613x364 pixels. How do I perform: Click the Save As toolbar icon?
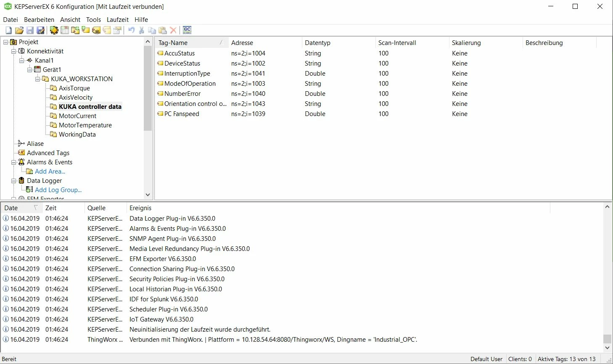click(x=40, y=30)
